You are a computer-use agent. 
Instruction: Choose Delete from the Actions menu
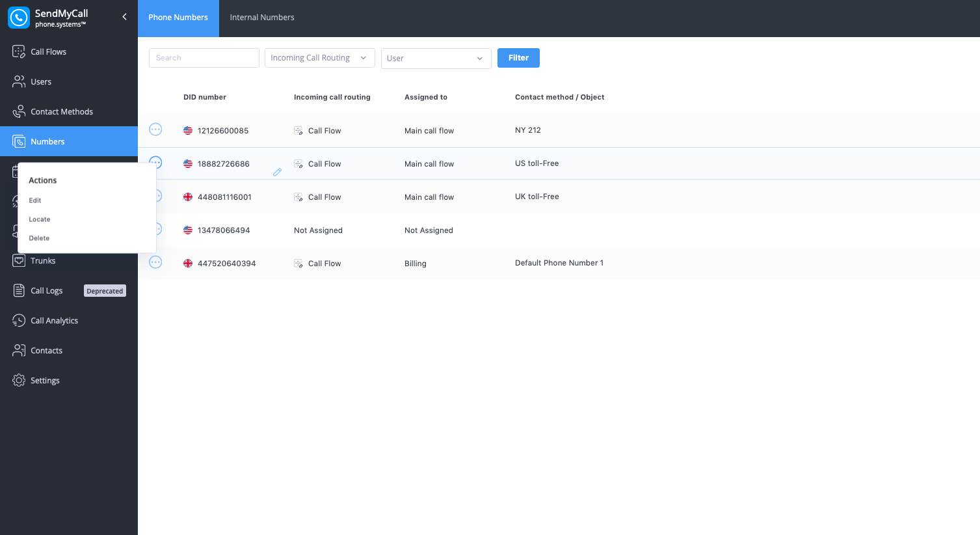39,238
